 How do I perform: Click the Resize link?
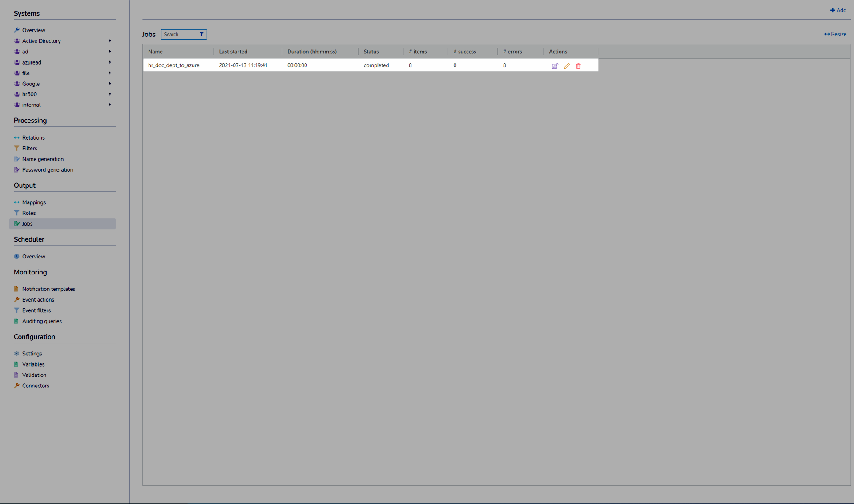click(x=835, y=34)
